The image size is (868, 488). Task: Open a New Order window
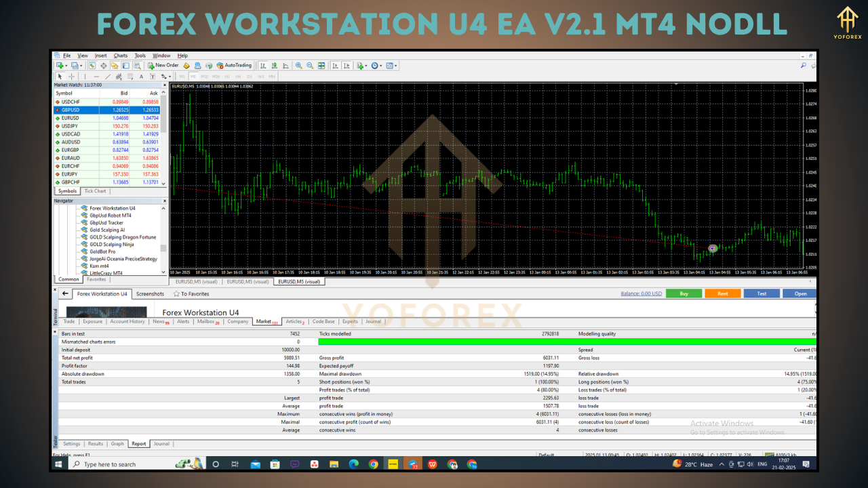point(163,65)
